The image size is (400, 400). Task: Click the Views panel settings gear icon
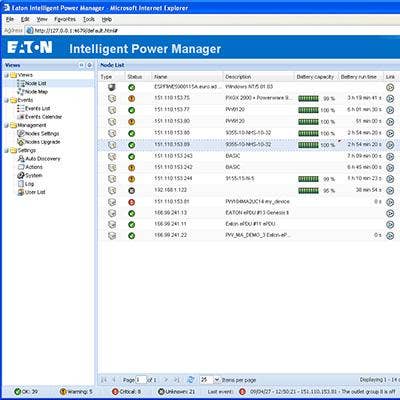click(89, 65)
